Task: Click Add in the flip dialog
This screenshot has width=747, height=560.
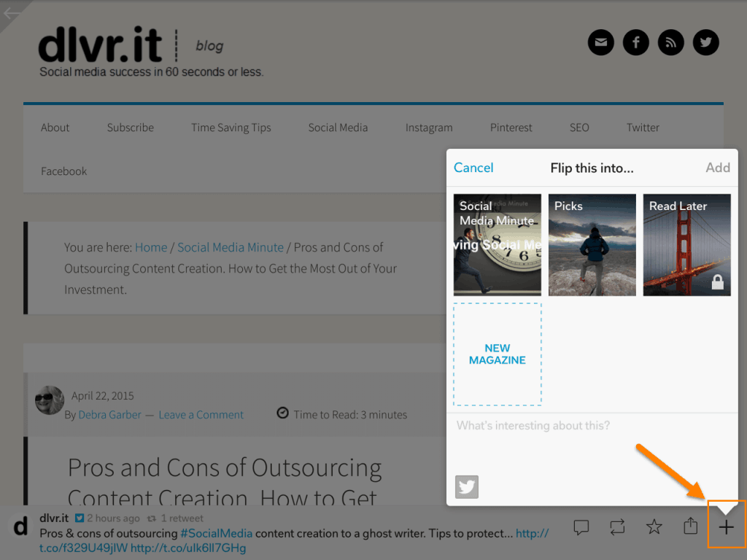Action: coord(718,168)
